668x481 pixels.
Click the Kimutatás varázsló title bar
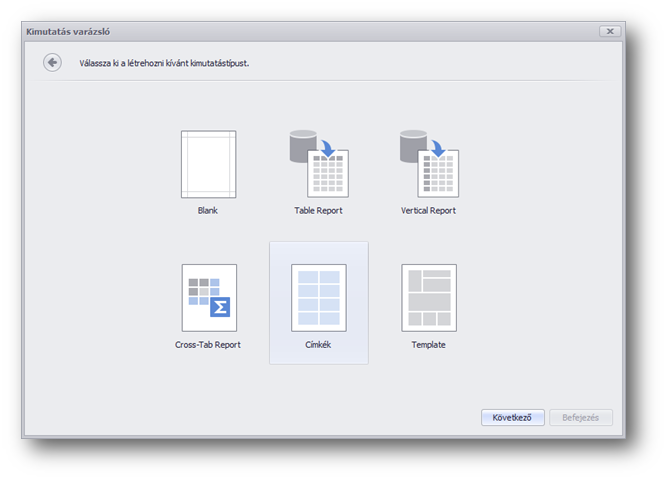[300, 31]
